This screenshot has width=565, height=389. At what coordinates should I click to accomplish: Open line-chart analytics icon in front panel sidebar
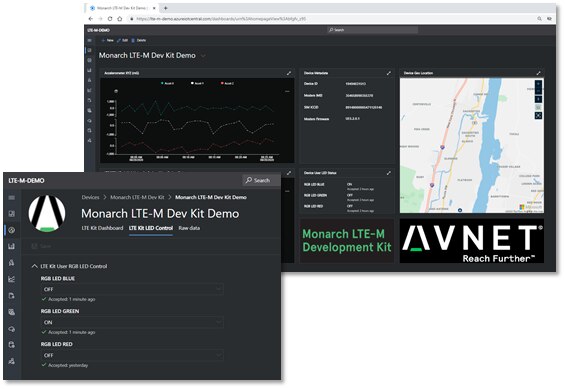pyautogui.click(x=12, y=279)
